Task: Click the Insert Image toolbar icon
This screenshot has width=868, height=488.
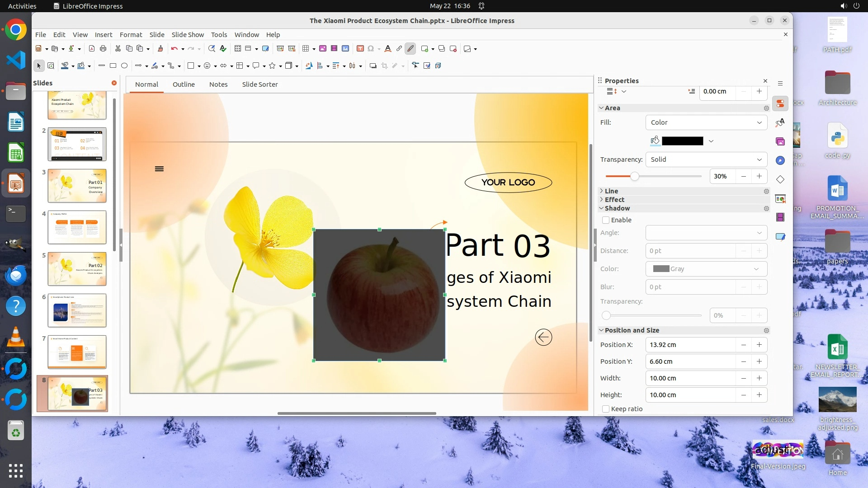Action: (323, 49)
